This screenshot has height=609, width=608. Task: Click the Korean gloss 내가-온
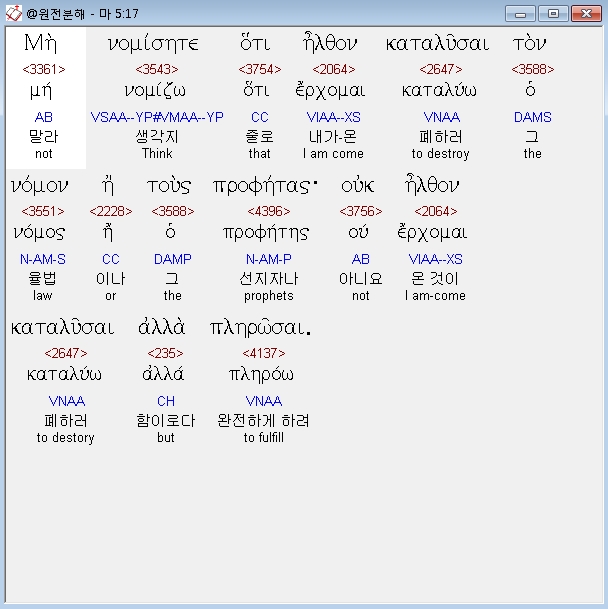click(333, 137)
